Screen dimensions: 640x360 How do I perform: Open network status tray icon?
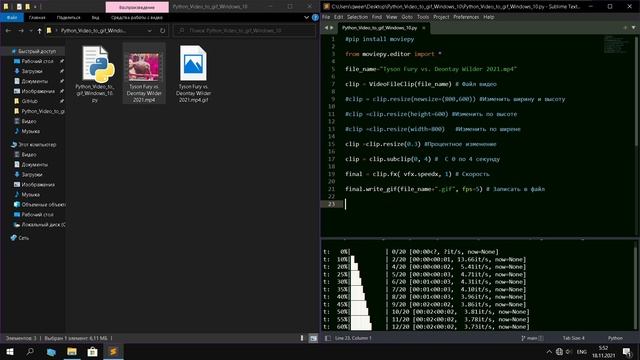pyautogui.click(x=559, y=352)
